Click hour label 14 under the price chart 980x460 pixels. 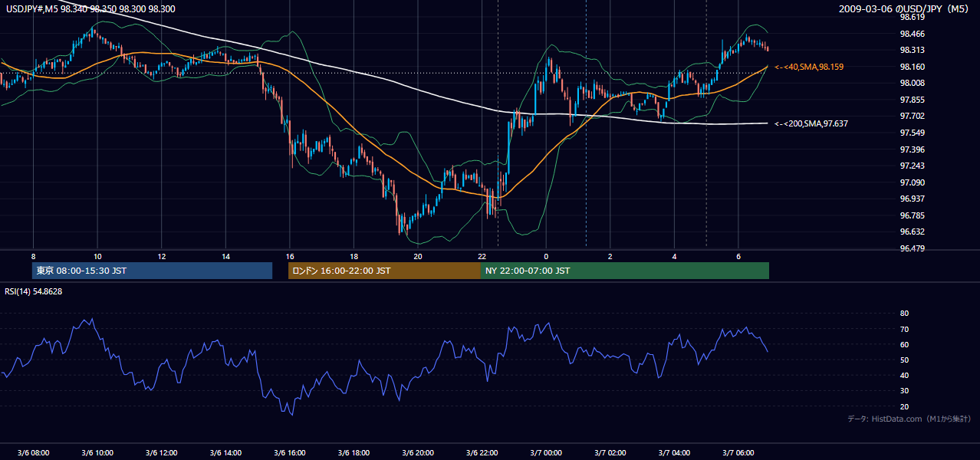point(225,256)
